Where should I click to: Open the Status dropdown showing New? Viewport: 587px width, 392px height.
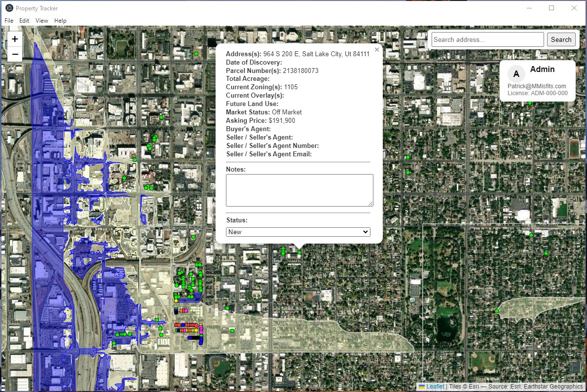pos(298,232)
